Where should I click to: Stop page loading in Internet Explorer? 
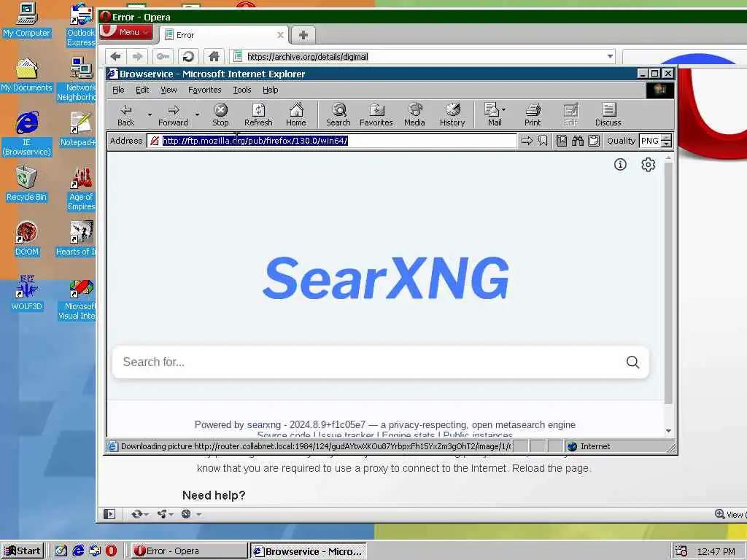pyautogui.click(x=220, y=115)
